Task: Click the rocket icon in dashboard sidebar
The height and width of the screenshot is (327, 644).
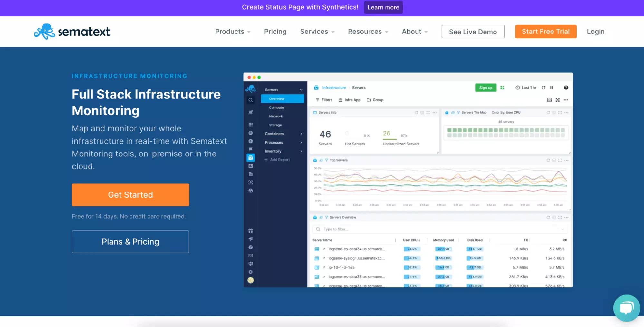Action: pyautogui.click(x=250, y=112)
